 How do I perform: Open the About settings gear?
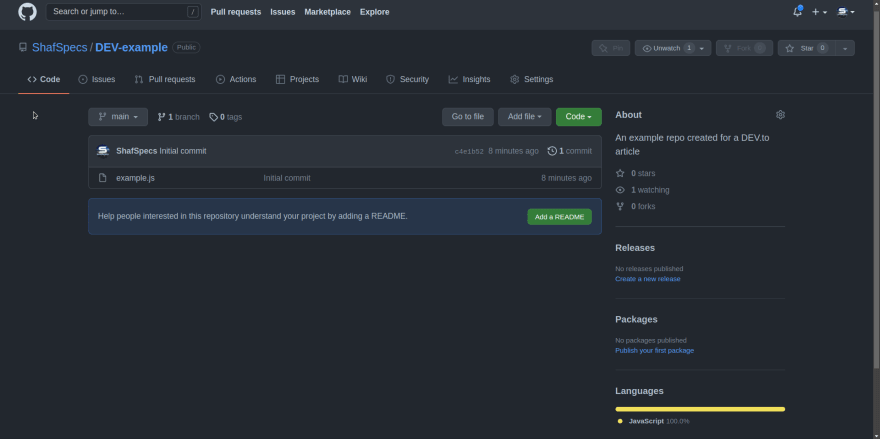pos(780,115)
